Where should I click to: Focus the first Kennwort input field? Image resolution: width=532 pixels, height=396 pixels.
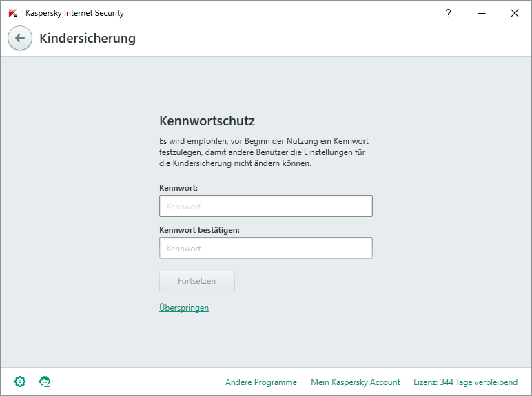point(266,206)
